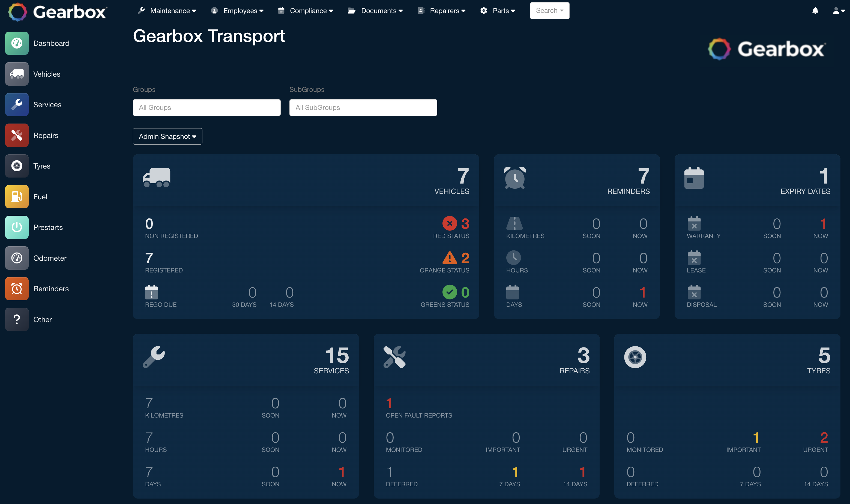The image size is (850, 504).
Task: Expand the Maintenance menu
Action: 167,11
